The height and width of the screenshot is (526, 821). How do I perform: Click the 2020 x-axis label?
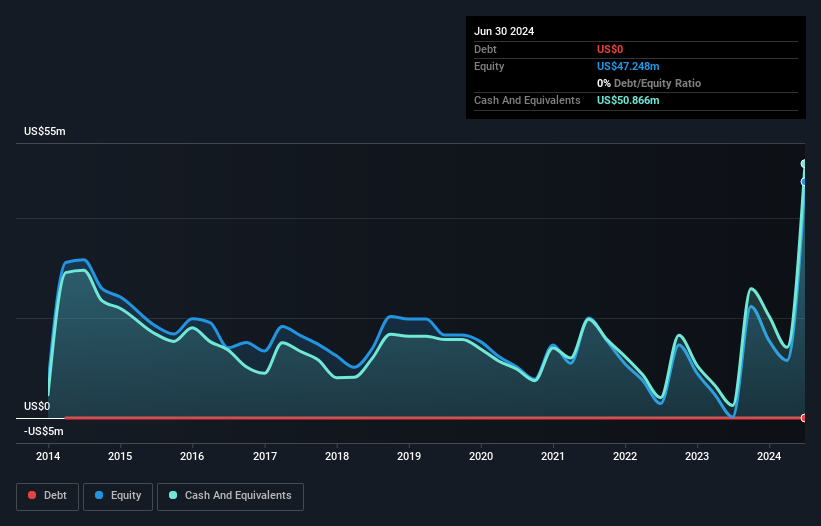tap(481, 456)
